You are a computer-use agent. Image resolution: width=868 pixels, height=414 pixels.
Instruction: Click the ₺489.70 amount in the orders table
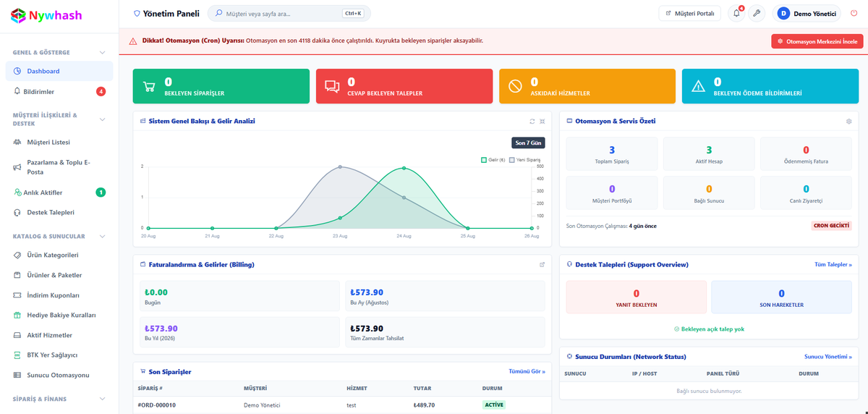click(x=424, y=405)
